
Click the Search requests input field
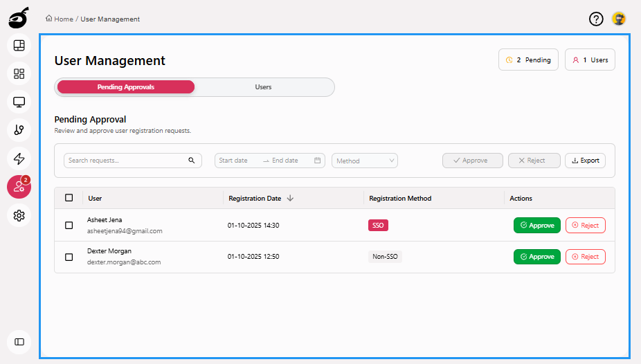click(126, 161)
